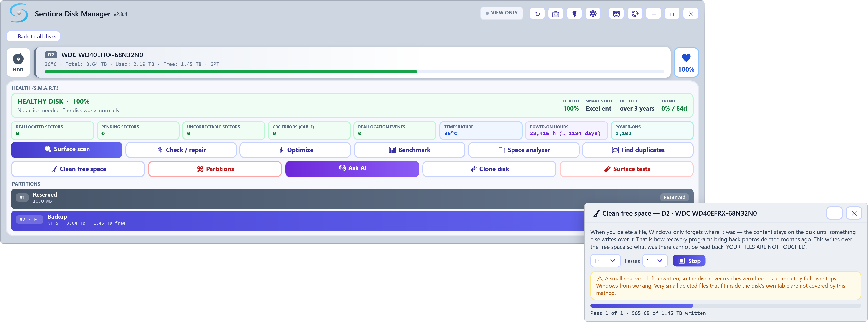Click the Pending Sectors card

(x=138, y=131)
